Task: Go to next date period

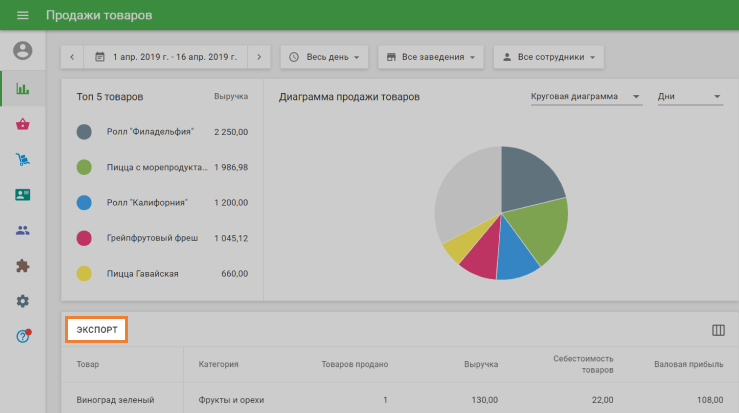Action: pos(259,57)
